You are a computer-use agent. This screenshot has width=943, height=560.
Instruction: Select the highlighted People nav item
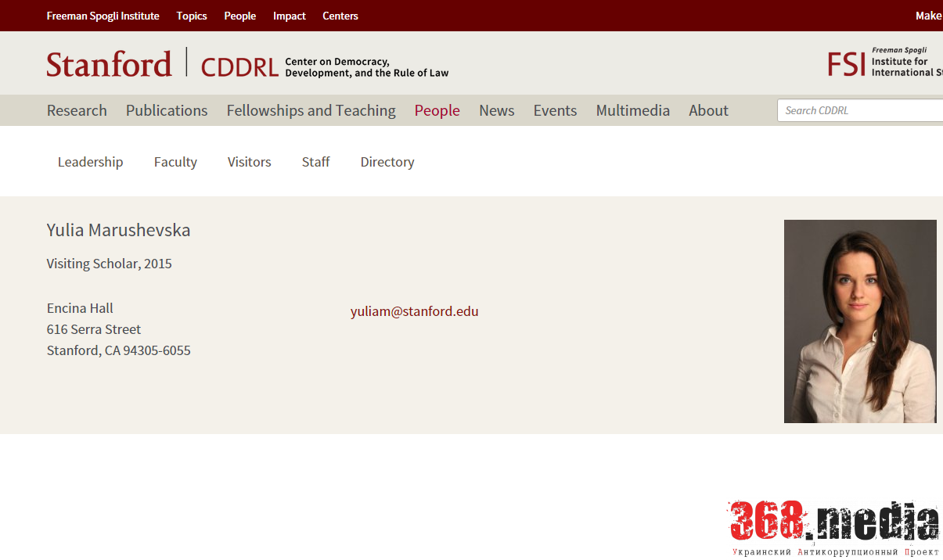tap(437, 110)
